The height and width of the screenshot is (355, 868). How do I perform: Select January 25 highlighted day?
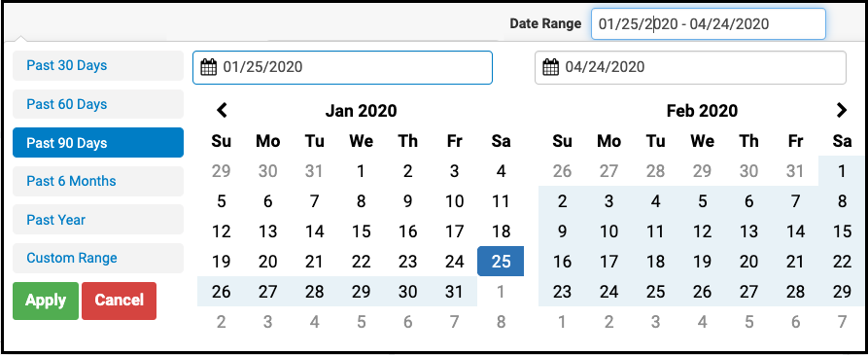[x=501, y=262]
